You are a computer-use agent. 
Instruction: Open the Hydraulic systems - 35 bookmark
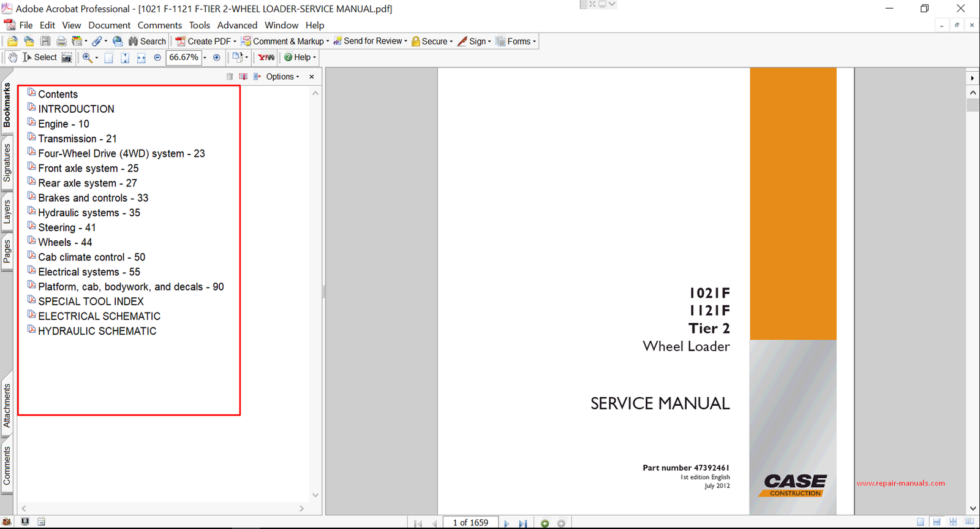click(x=89, y=213)
